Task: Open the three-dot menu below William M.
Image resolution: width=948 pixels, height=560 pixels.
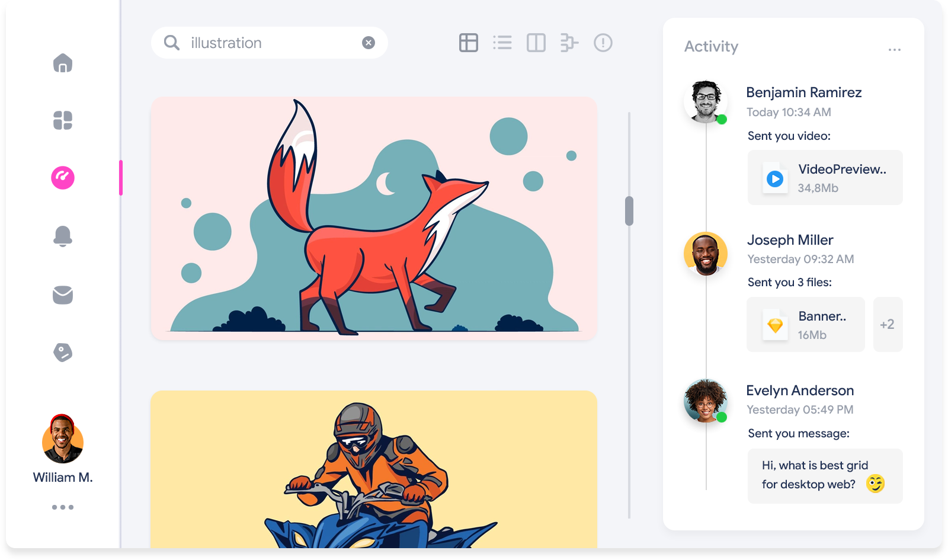Action: (63, 507)
